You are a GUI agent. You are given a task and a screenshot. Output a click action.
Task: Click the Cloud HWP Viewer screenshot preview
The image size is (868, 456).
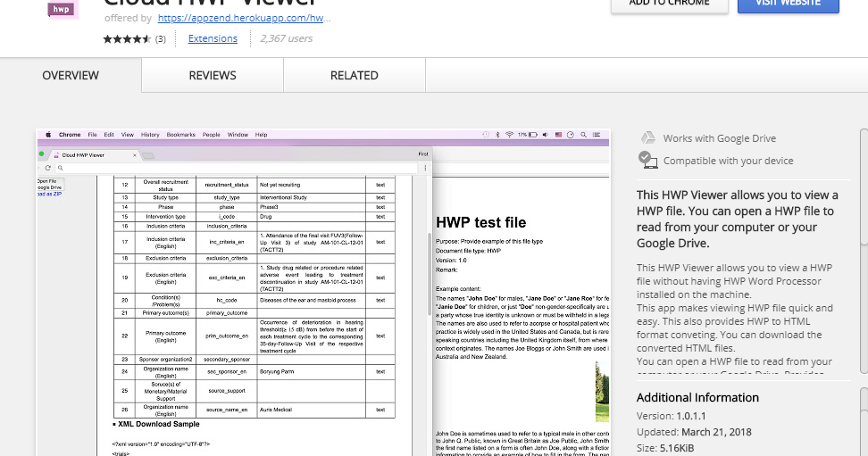coord(322,293)
